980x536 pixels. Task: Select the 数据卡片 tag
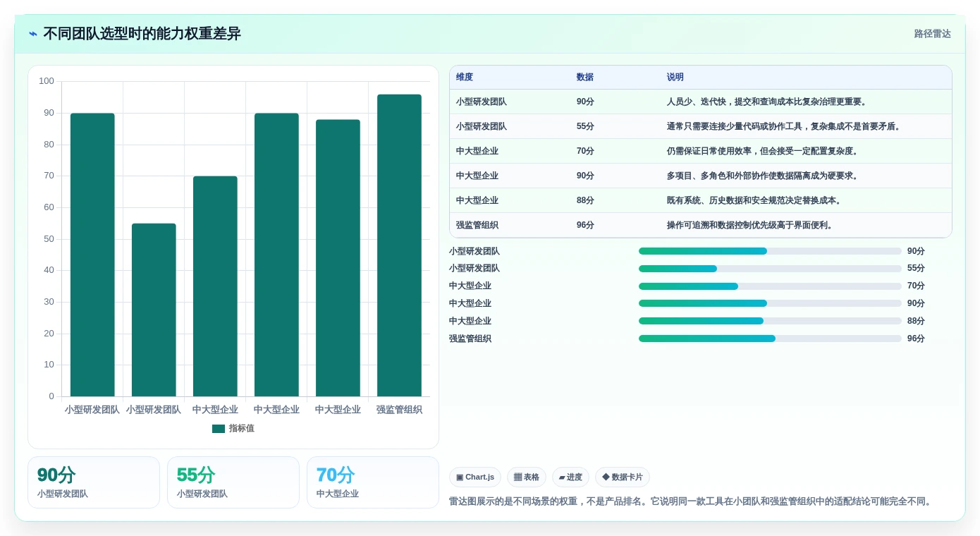coord(623,477)
